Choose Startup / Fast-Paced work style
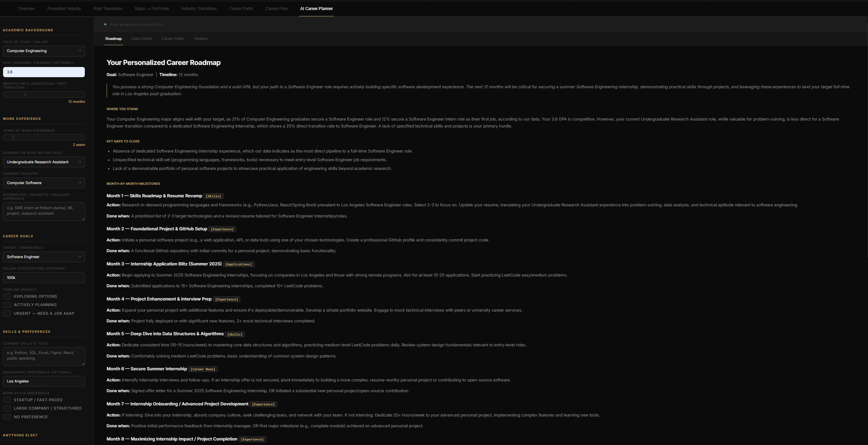This screenshot has width=868, height=445. click(x=7, y=400)
